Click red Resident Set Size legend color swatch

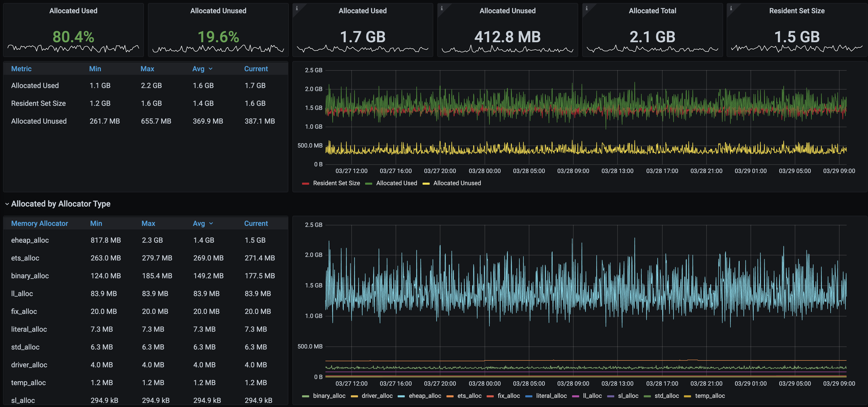point(306,183)
